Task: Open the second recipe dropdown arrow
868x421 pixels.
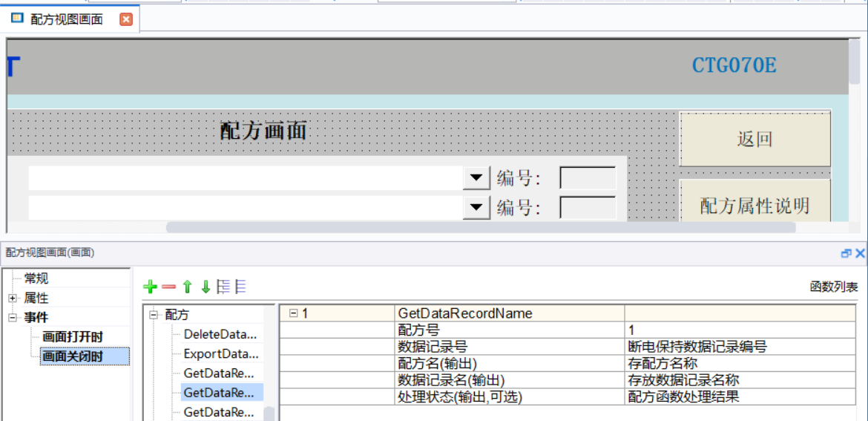Action: click(x=476, y=207)
